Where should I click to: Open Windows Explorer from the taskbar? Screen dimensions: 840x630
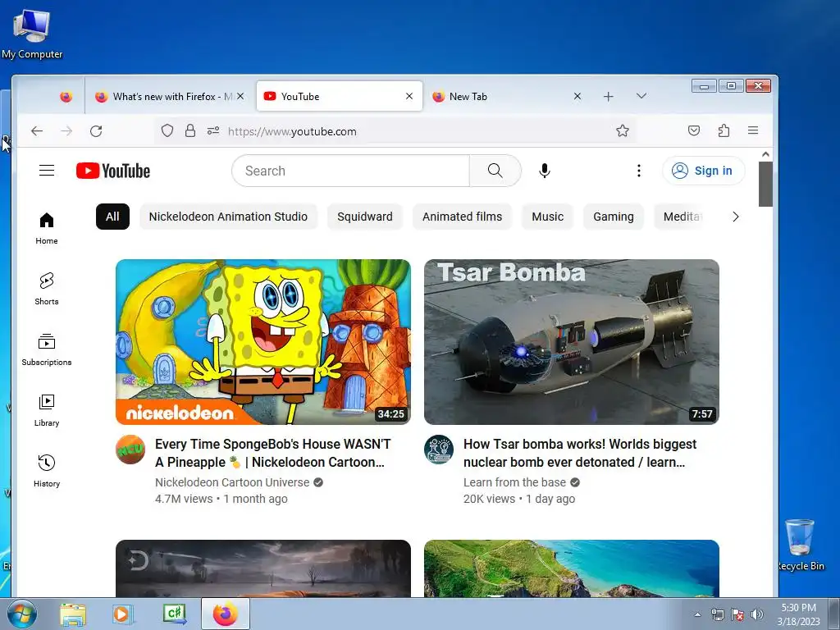73,614
